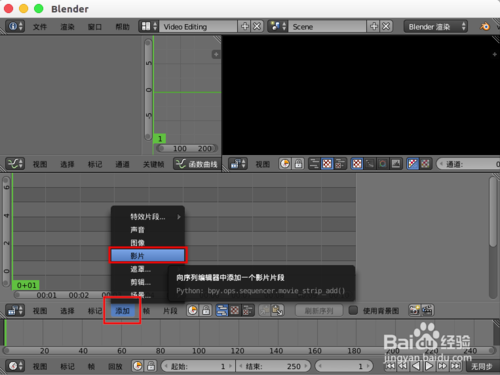Viewport: 500px width, 375px height.
Task: Toggle the sequencer header's sync visible range icon
Action: tap(193, 310)
